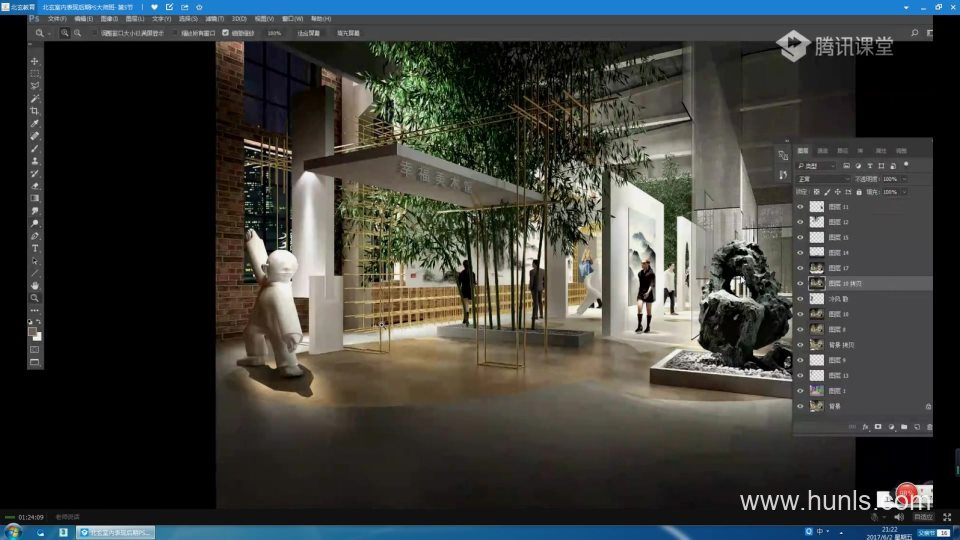Select the Crop tool
This screenshot has width=960, height=540.
(34, 111)
